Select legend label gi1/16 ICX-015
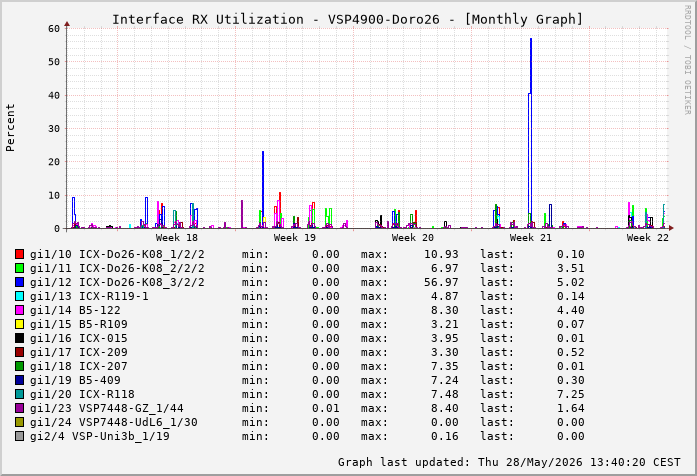Image resolution: width=697 pixels, height=476 pixels. [x=79, y=338]
